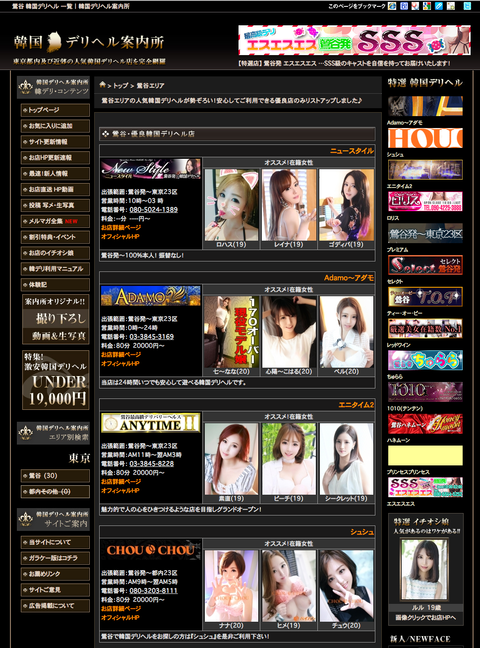
Task: Click phone number 080-3203-8111
Action: pos(153,591)
